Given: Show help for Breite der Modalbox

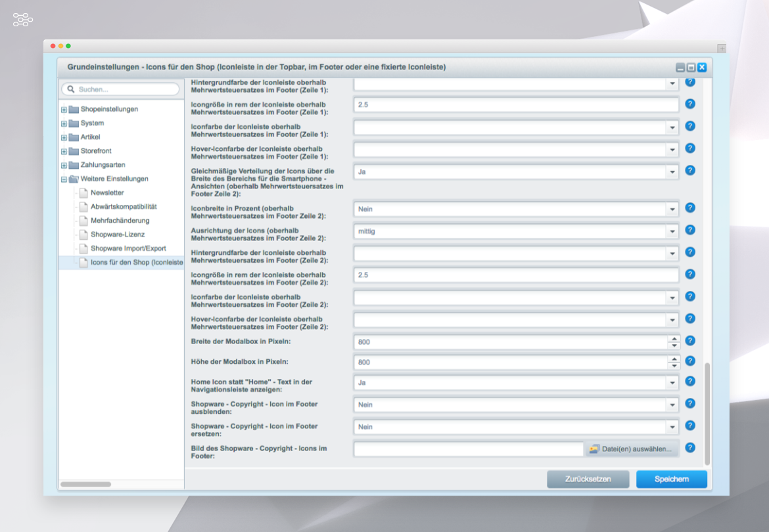Looking at the screenshot, I should tap(690, 340).
